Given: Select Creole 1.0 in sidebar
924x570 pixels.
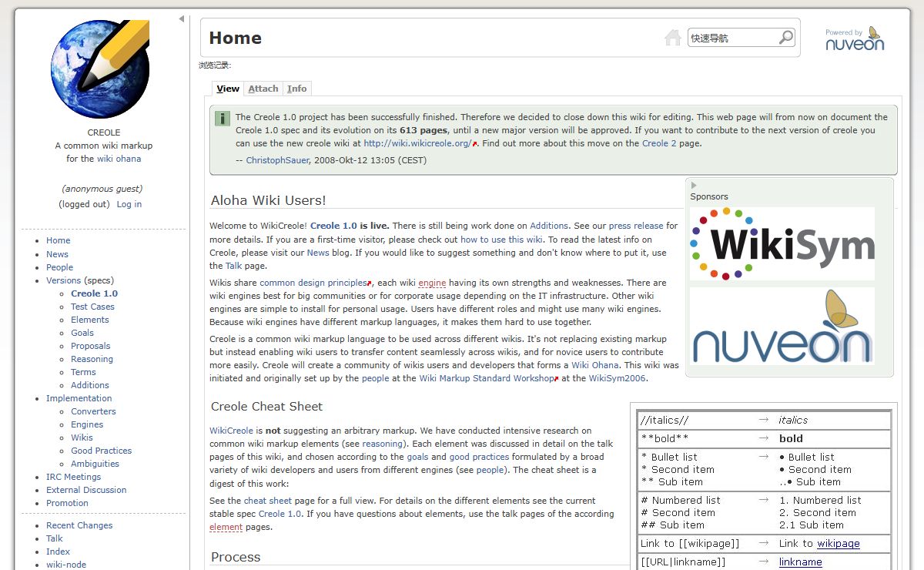Looking at the screenshot, I should [x=94, y=293].
